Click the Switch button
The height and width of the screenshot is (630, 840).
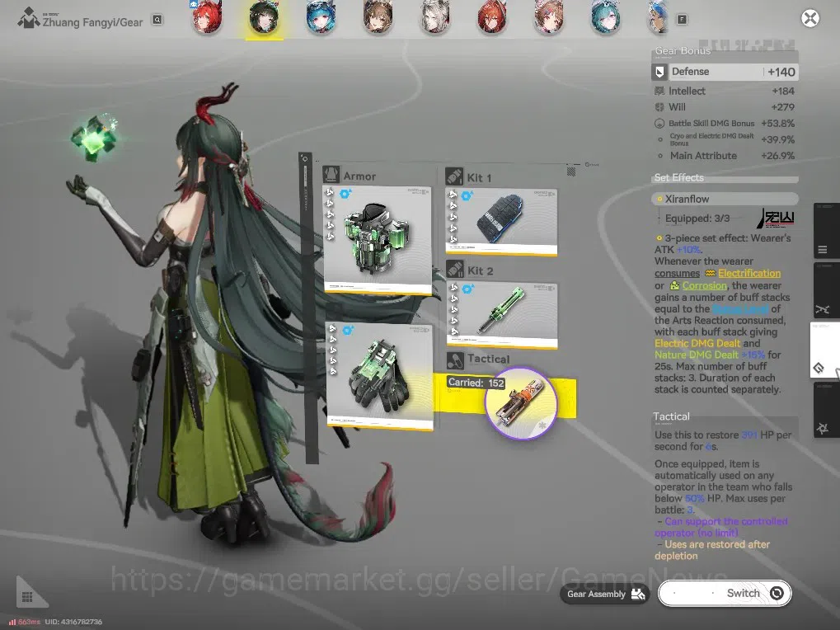(725, 593)
